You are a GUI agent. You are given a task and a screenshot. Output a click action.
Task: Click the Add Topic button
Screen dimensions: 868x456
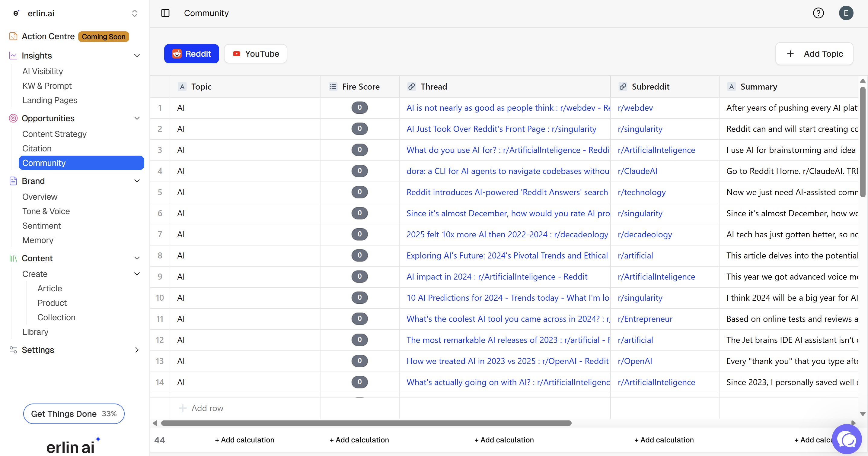(814, 54)
